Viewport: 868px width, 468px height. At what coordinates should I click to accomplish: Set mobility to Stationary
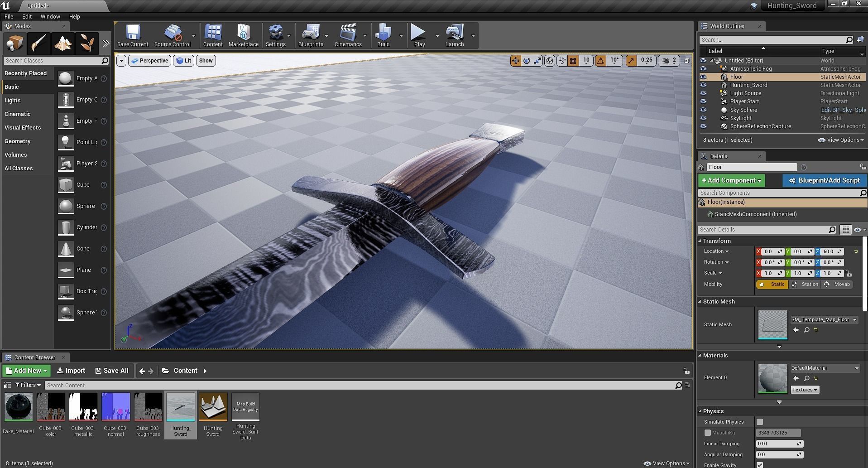pos(805,285)
